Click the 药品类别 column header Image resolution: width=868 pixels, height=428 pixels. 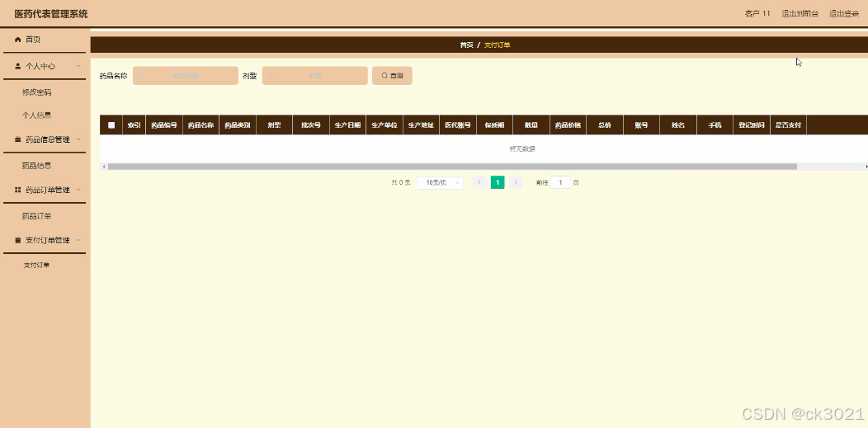[x=238, y=125]
